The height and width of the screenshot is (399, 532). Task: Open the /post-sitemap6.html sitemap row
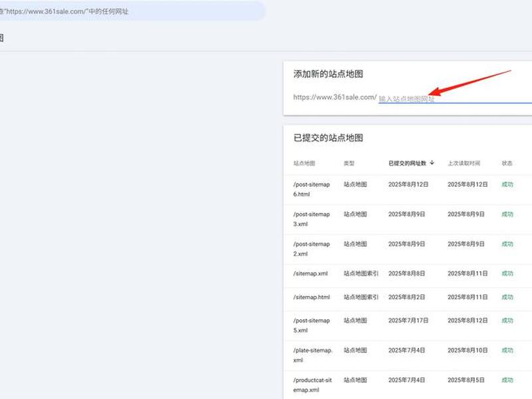tap(408, 190)
